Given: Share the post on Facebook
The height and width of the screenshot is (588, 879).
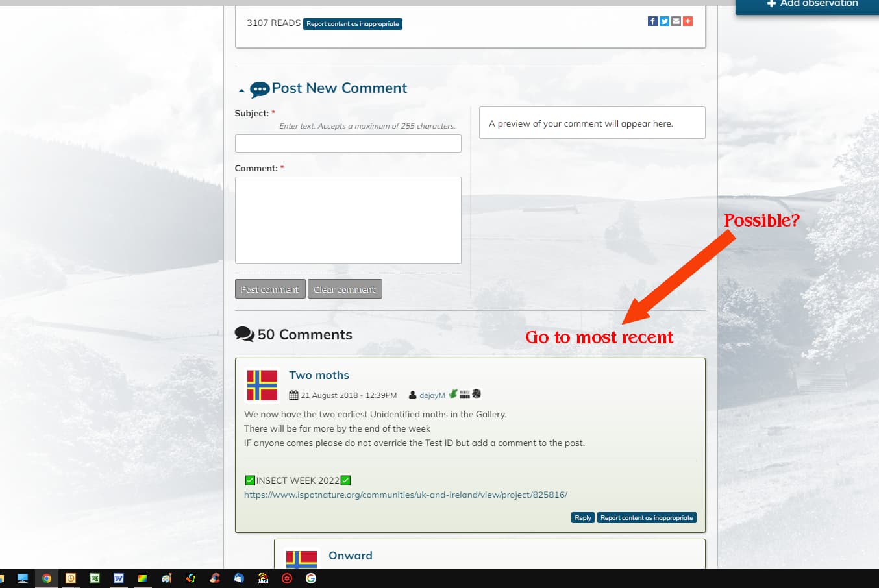Looking at the screenshot, I should point(652,21).
